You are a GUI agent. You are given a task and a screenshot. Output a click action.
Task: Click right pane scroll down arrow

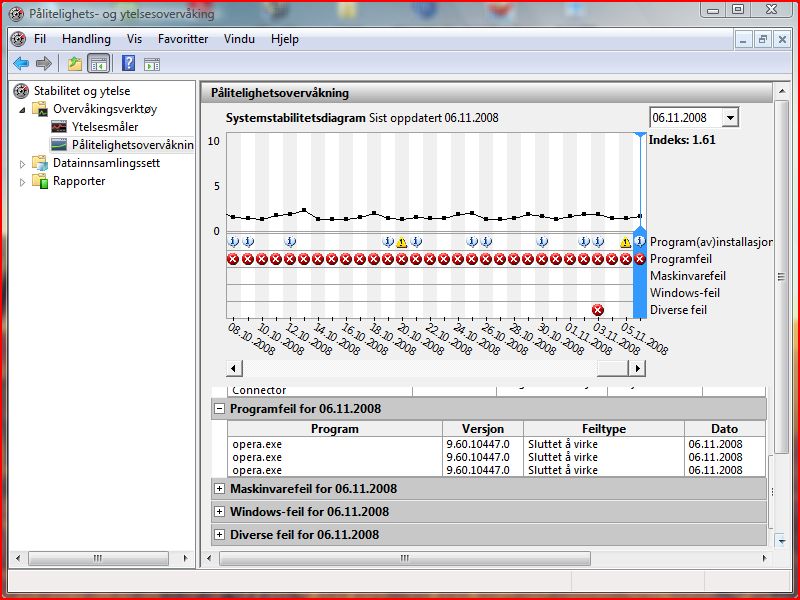782,540
